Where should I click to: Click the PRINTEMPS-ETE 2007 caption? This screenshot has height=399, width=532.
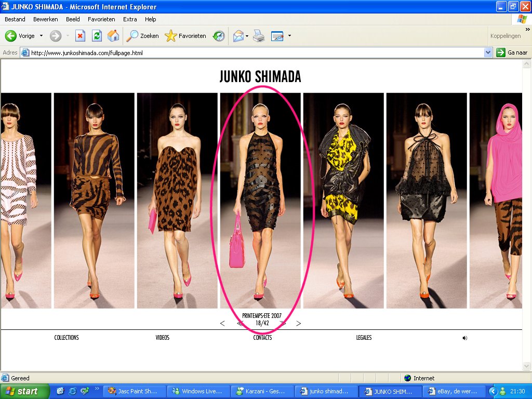(262, 316)
